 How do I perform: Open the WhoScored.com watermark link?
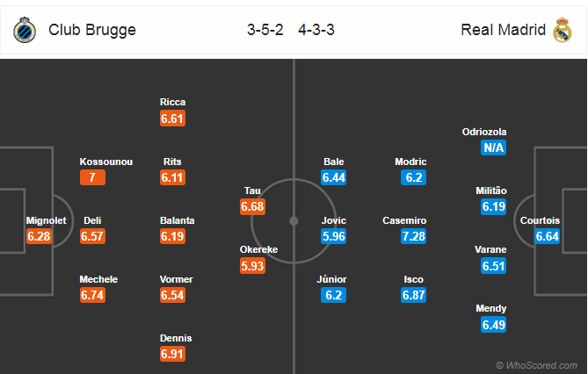point(537,365)
